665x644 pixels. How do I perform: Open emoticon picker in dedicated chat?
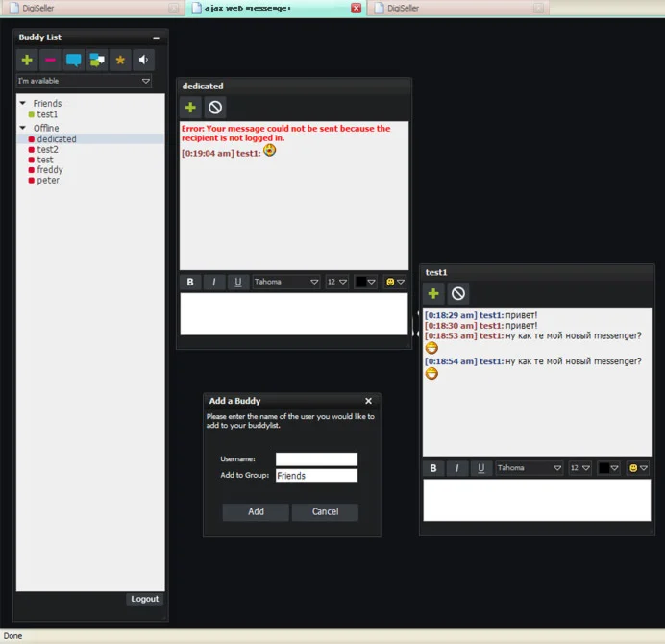pos(395,282)
